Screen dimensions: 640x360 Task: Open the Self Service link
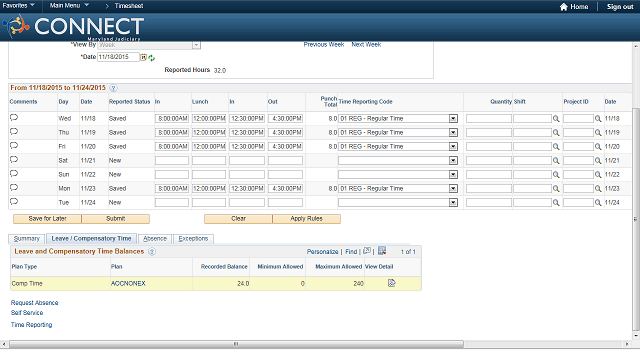[27, 313]
